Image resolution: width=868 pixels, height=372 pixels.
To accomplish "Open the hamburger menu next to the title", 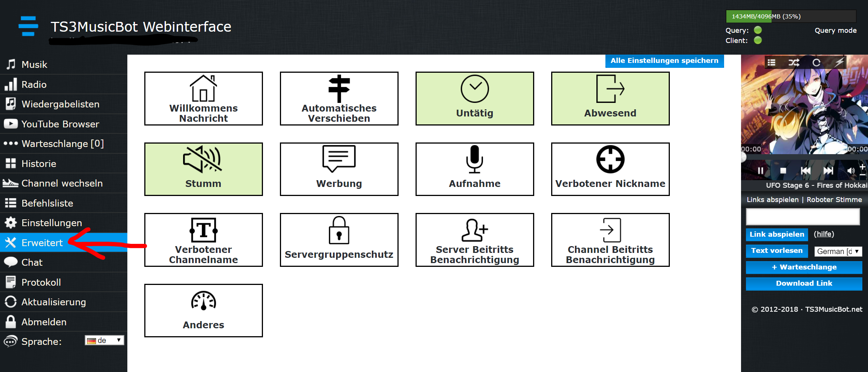I will (28, 26).
